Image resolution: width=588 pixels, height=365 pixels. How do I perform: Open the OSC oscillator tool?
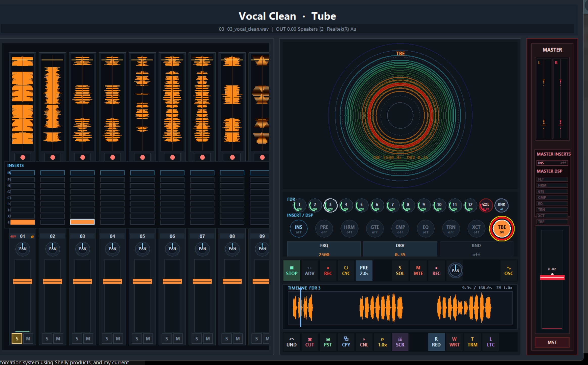509,270
